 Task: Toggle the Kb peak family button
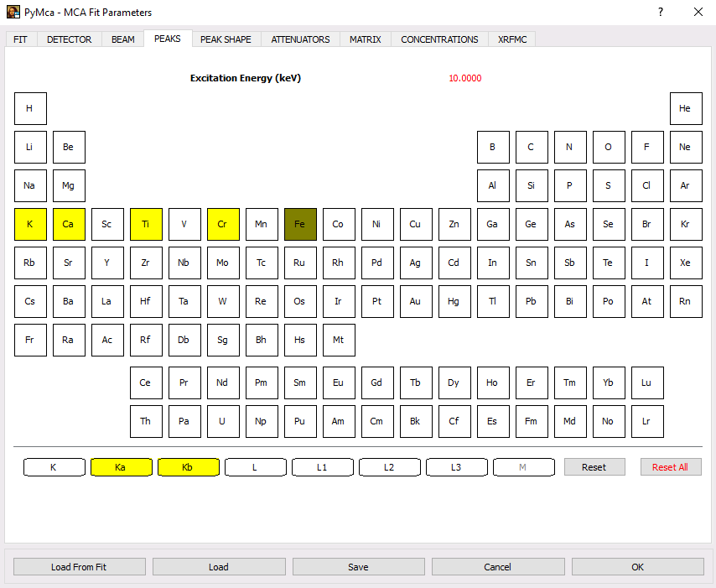click(x=188, y=467)
